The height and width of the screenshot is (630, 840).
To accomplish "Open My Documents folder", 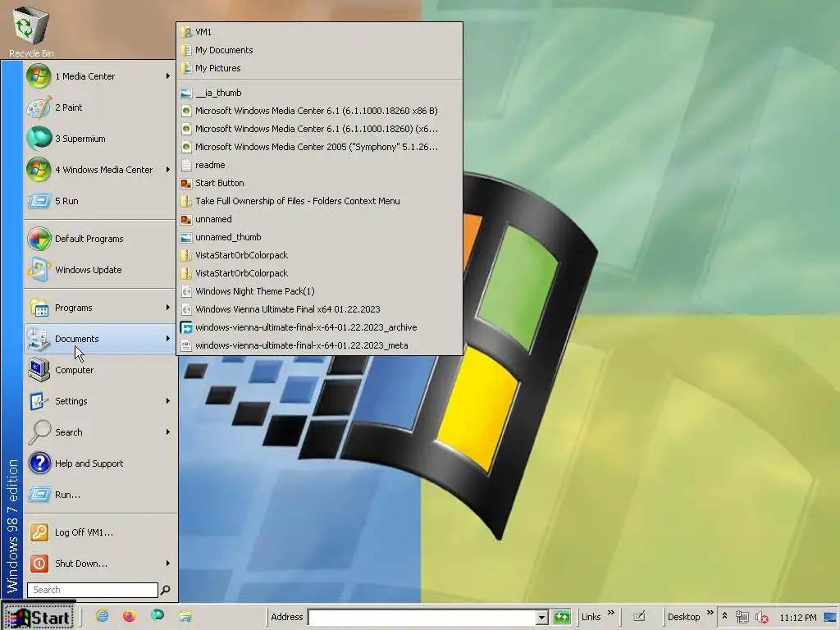I will click(319, 50).
